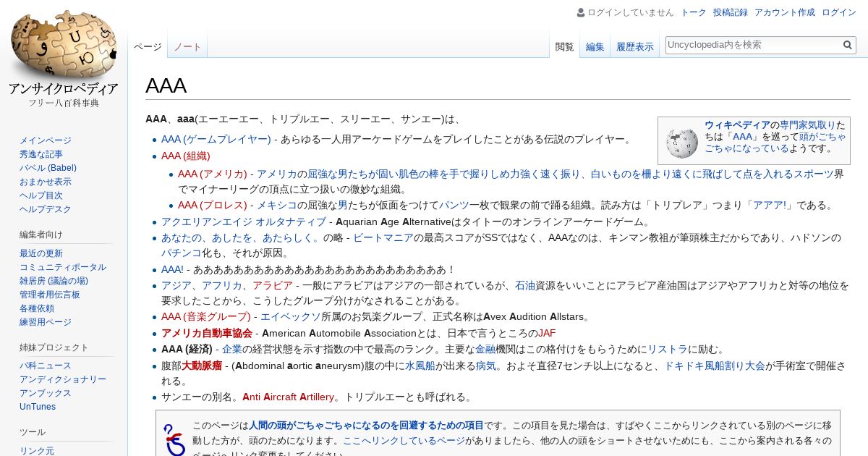
Task: Click the 水風船 link
Action: (x=420, y=366)
